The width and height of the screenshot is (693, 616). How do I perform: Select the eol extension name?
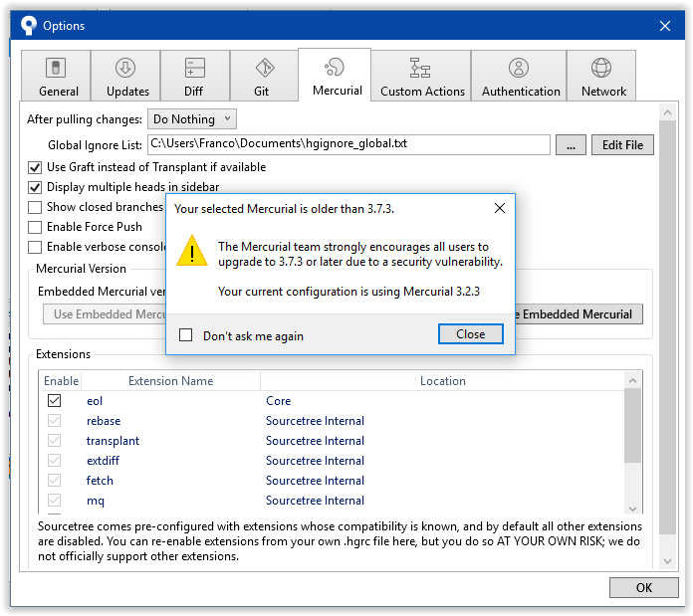coord(95,401)
